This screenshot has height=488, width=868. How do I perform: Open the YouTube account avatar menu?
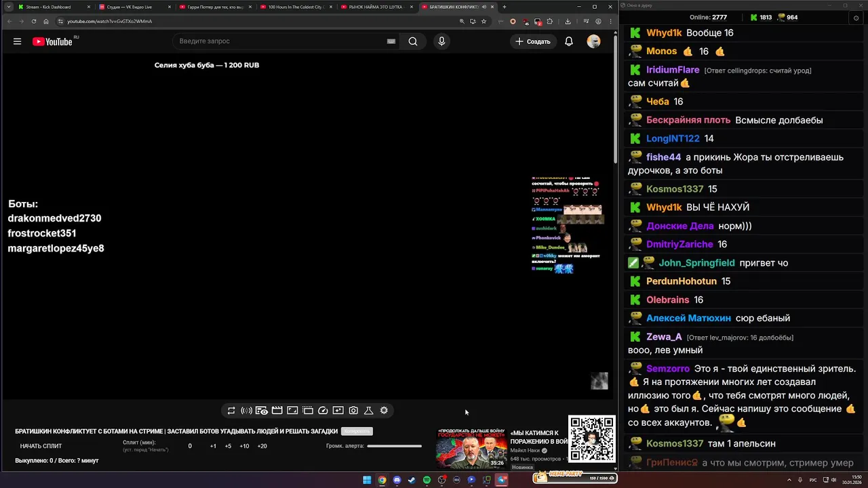click(593, 41)
